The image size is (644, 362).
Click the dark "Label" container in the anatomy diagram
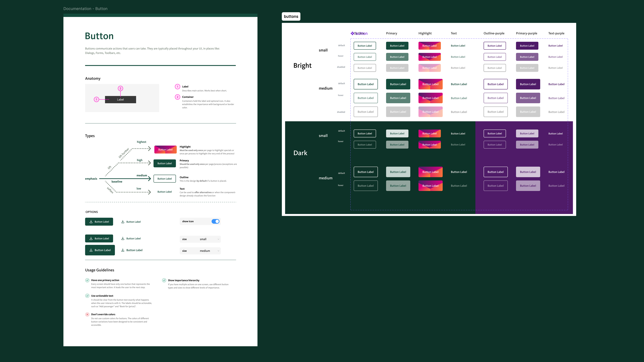(121, 99)
